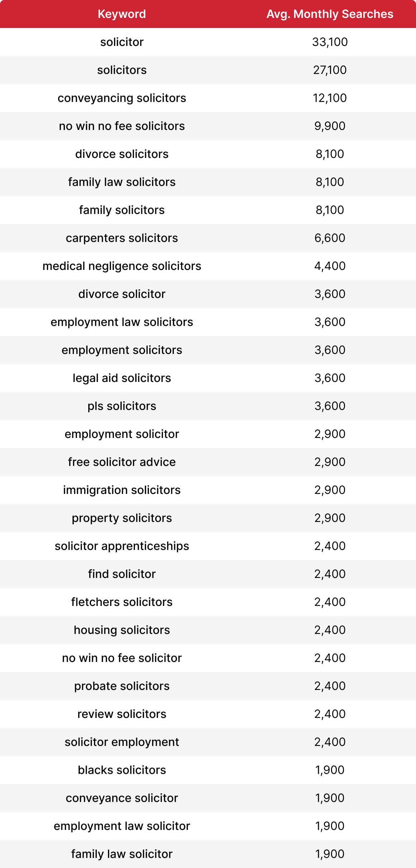Select the 'carpenters solicitors' keyword
Viewport: 416px width, 868px height.
[x=122, y=238]
